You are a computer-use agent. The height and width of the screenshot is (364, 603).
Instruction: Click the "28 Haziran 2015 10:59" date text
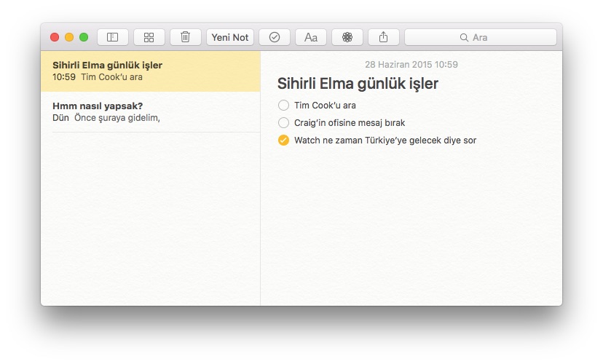click(x=411, y=65)
